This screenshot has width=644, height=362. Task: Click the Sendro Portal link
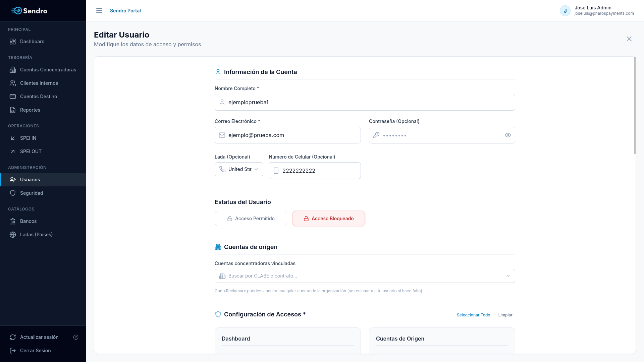pos(125,11)
